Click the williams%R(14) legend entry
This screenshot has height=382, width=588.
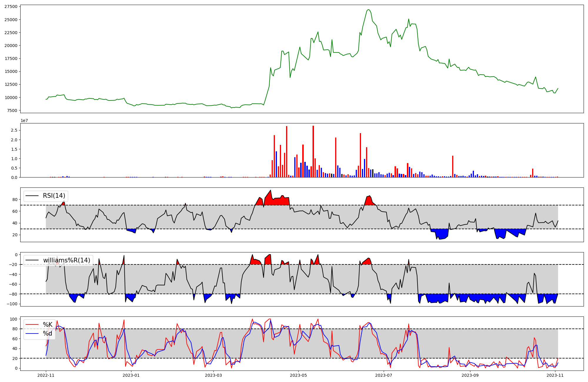[66, 260]
